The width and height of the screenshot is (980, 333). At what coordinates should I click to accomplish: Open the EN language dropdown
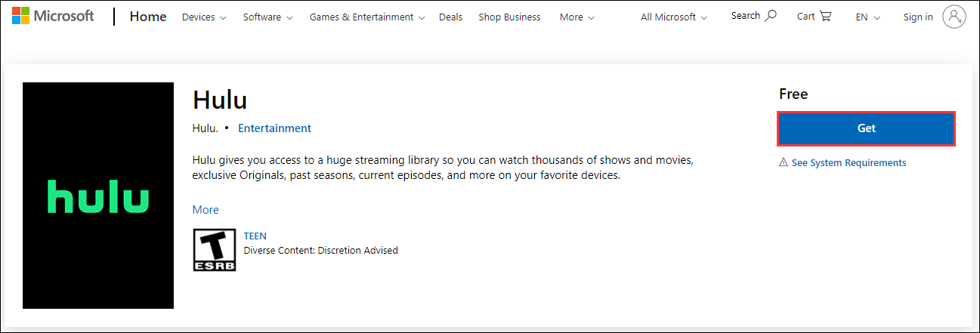(x=868, y=17)
